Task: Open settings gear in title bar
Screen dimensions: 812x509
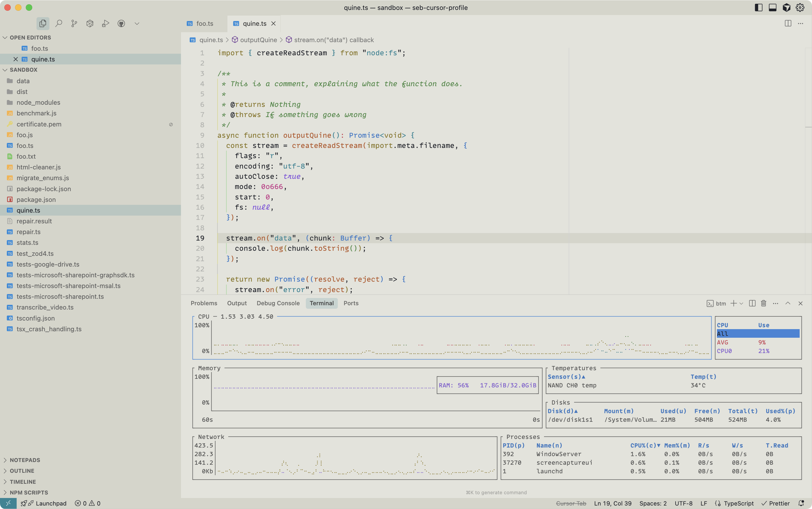Action: pos(800,8)
